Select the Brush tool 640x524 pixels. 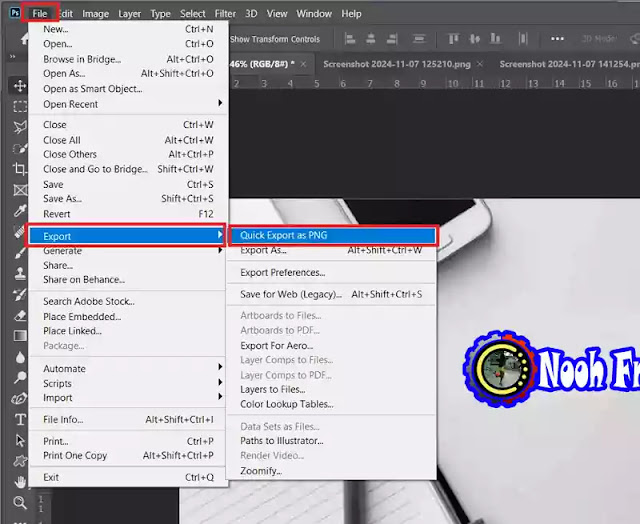[x=20, y=253]
